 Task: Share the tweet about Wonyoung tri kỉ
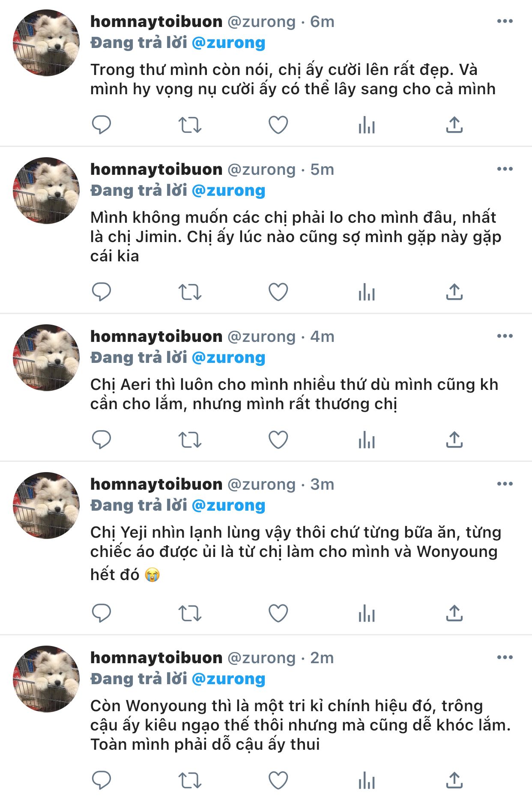pyautogui.click(x=454, y=781)
